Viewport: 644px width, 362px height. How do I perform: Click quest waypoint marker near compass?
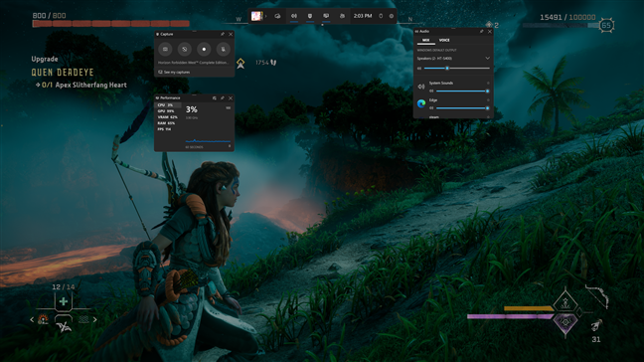[x=241, y=64]
